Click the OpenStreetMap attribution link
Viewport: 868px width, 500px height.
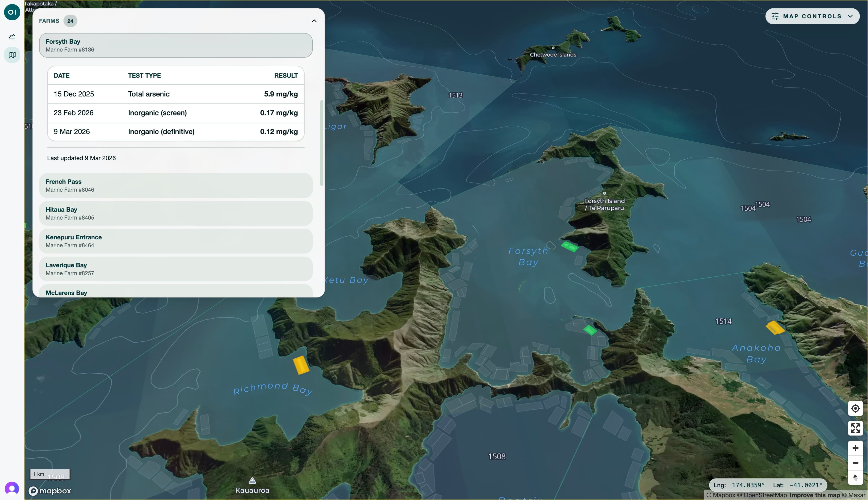click(x=763, y=495)
